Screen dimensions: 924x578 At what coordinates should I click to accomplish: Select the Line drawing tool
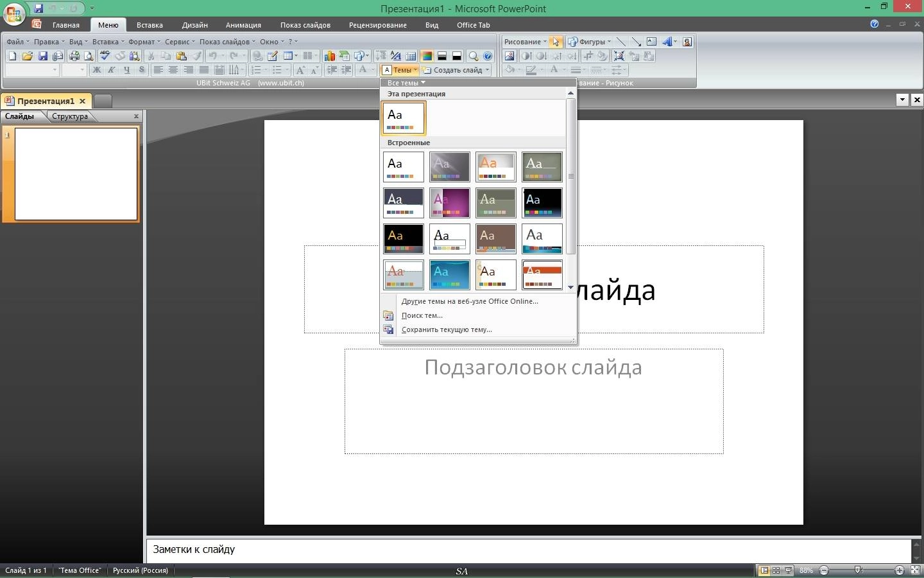click(x=620, y=42)
